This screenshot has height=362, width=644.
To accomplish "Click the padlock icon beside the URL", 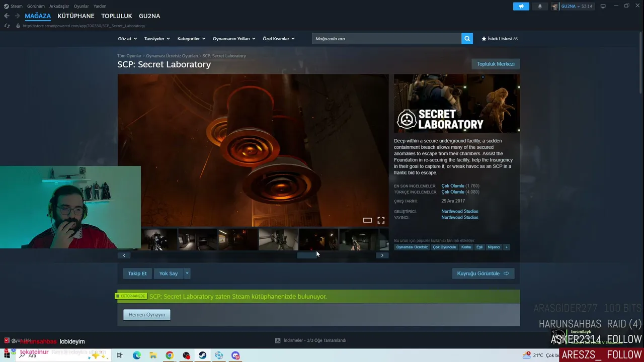I will pyautogui.click(x=18, y=26).
